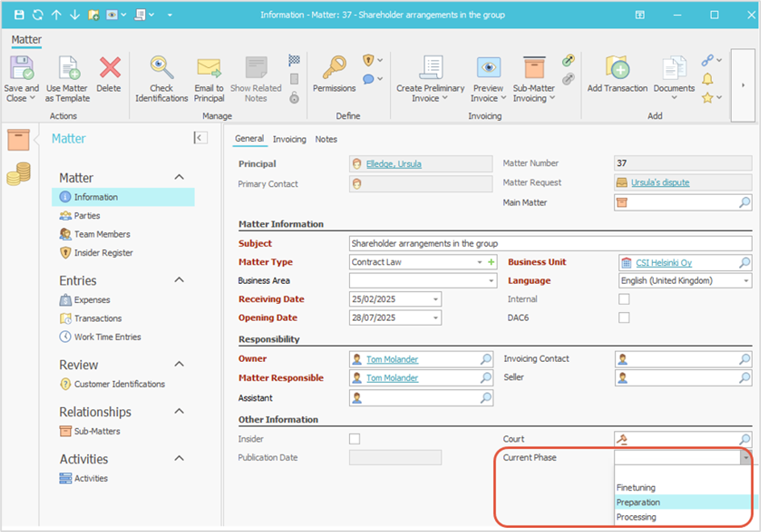Click Email to Principal icon
The width and height of the screenshot is (761, 532).
pyautogui.click(x=209, y=69)
